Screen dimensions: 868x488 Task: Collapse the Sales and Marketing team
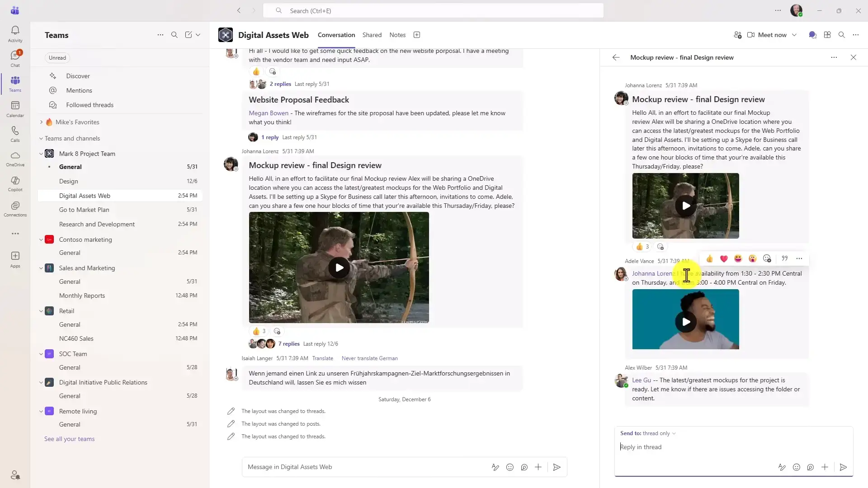pyautogui.click(x=41, y=268)
